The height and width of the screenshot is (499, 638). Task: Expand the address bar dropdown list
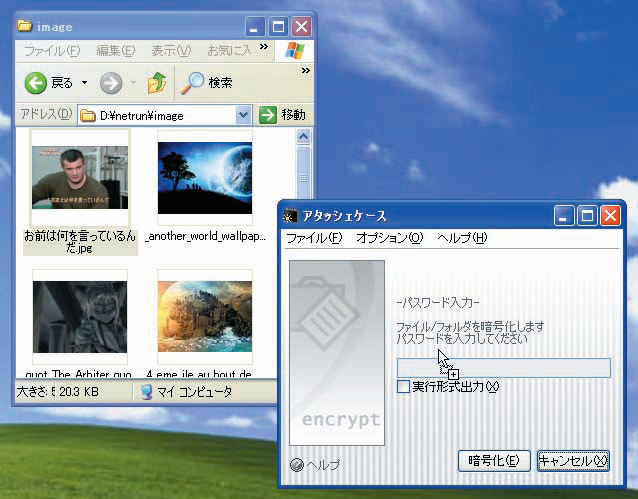(243, 115)
